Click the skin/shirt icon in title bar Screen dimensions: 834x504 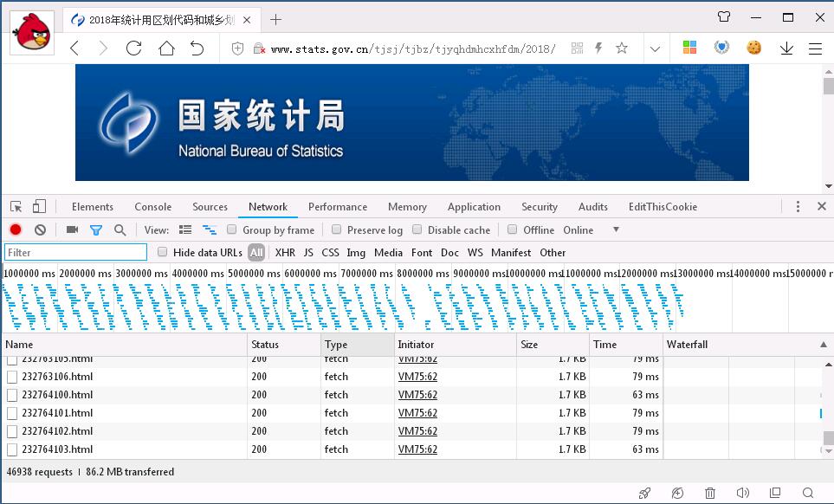click(724, 16)
